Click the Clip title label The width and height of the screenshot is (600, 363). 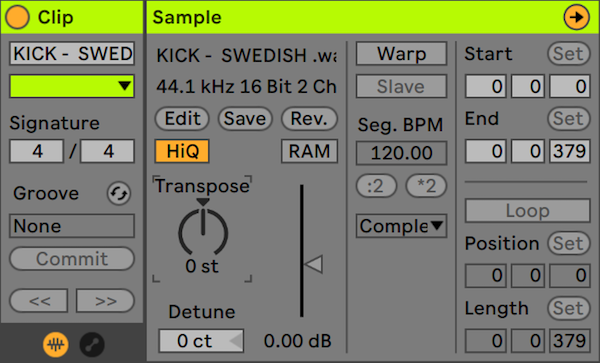55,18
